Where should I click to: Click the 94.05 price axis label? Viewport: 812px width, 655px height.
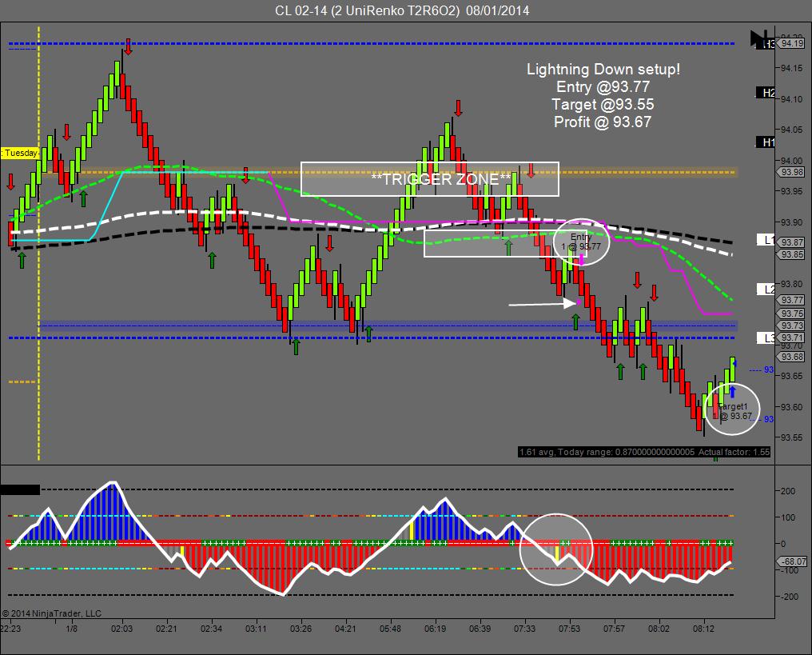tap(792, 130)
